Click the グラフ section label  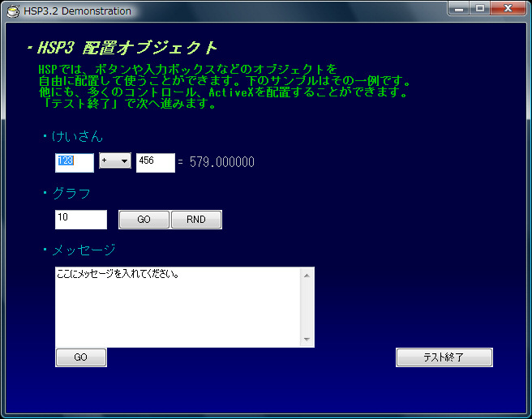click(71, 193)
